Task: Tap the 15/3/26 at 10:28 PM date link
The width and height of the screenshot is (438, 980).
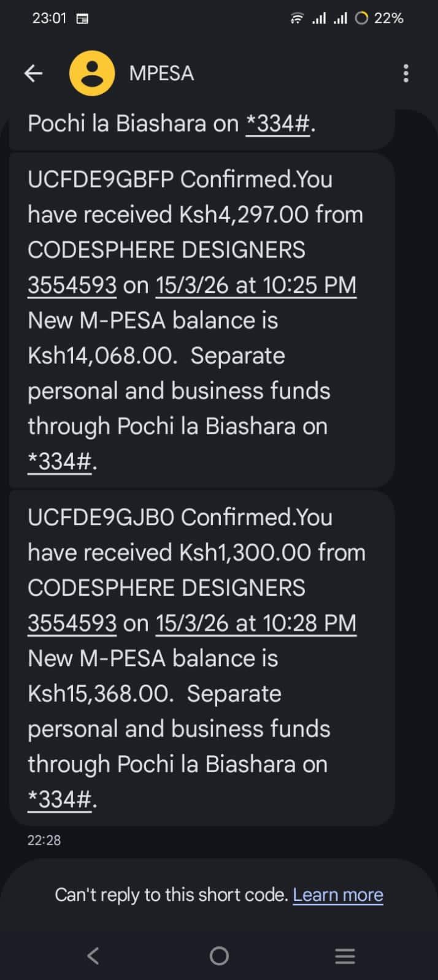Action: point(256,623)
